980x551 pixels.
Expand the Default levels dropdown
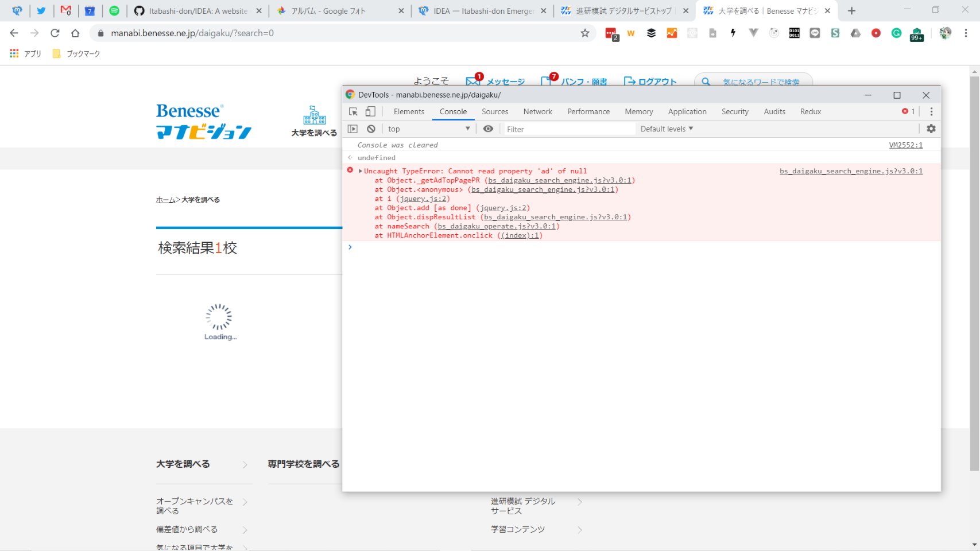pos(667,129)
